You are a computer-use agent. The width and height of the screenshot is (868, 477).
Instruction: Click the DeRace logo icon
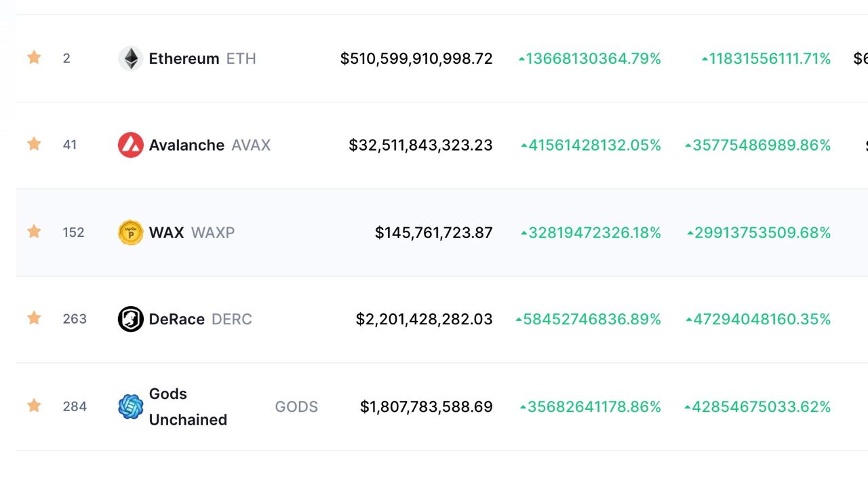click(130, 319)
